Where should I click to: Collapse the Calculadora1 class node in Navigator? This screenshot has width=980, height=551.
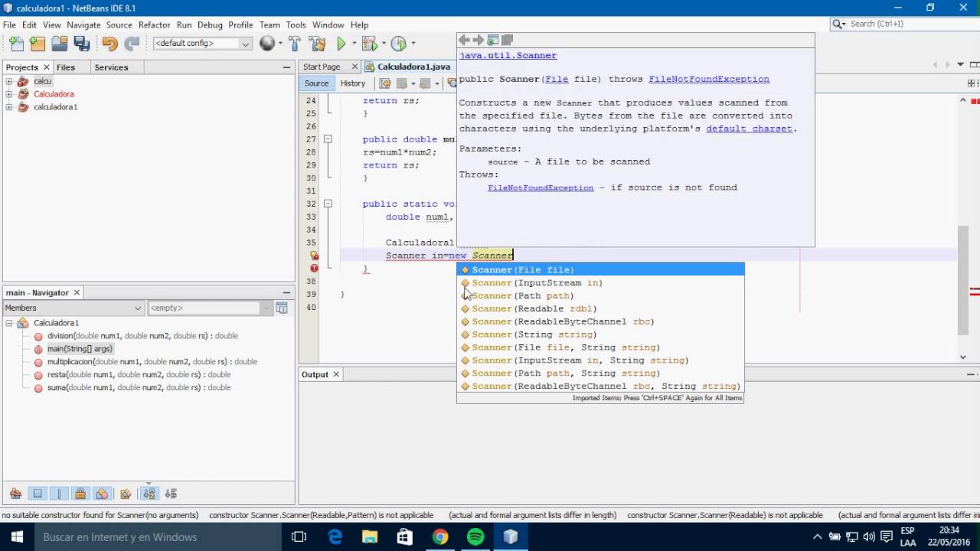8,323
